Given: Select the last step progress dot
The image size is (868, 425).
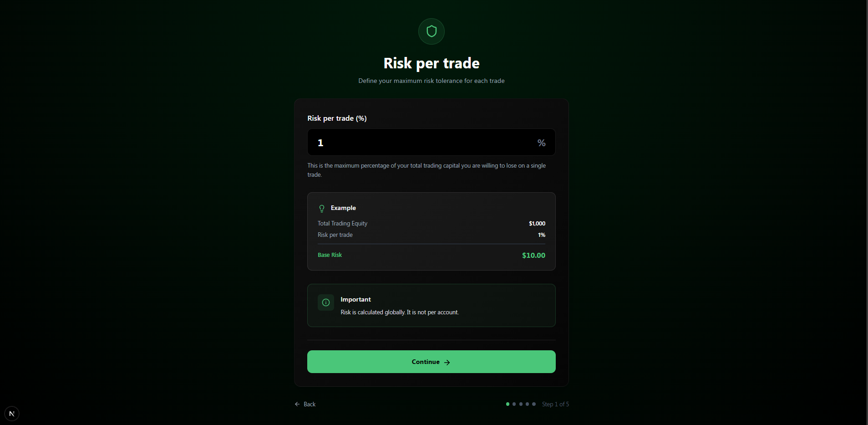Looking at the screenshot, I should pyautogui.click(x=533, y=404).
